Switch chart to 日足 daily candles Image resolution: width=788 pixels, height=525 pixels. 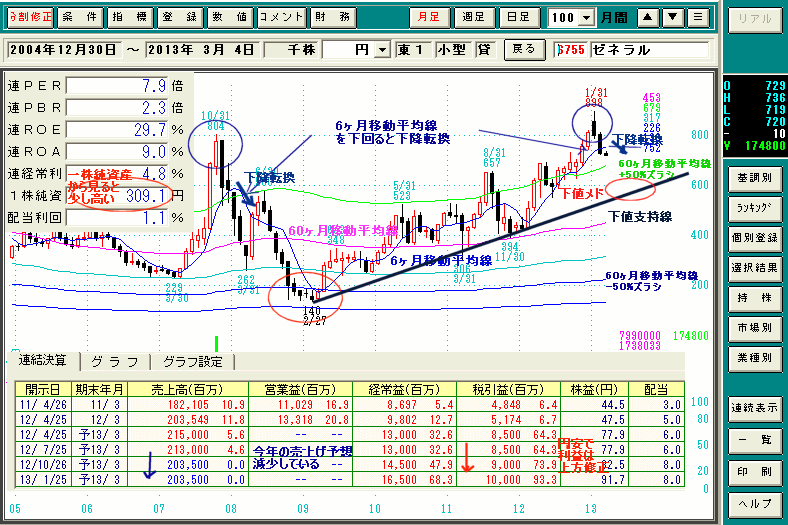point(519,18)
